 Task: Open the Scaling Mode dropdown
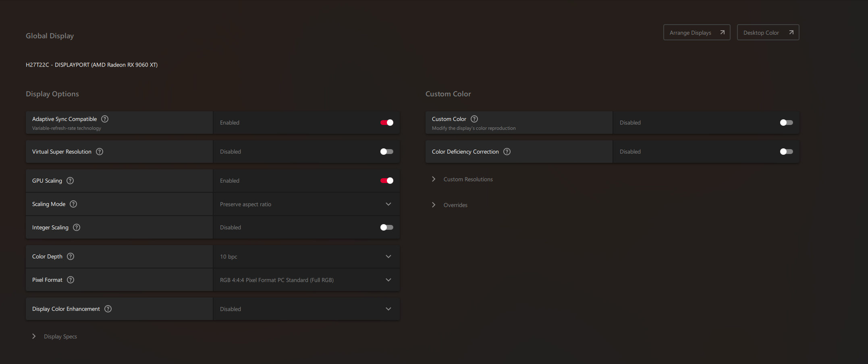pos(306,204)
